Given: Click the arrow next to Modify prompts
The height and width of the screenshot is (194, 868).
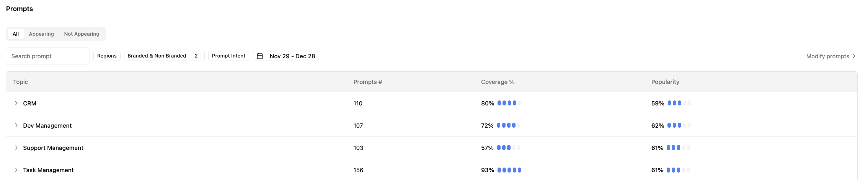Looking at the screenshot, I should (854, 56).
